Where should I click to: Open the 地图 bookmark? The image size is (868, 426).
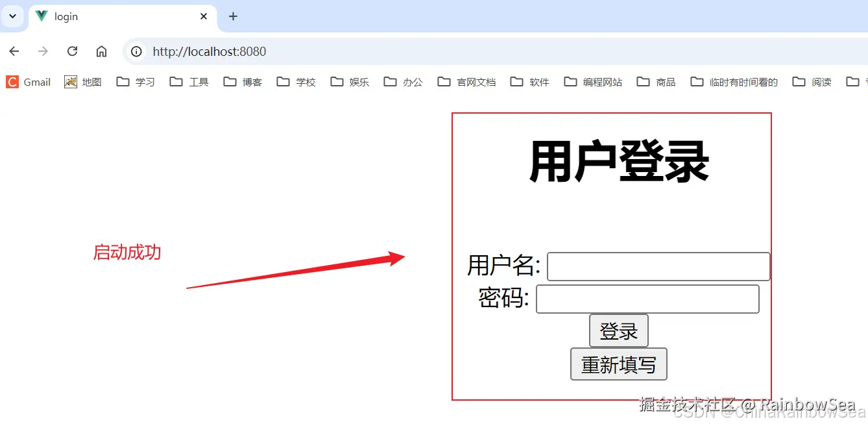tap(82, 82)
